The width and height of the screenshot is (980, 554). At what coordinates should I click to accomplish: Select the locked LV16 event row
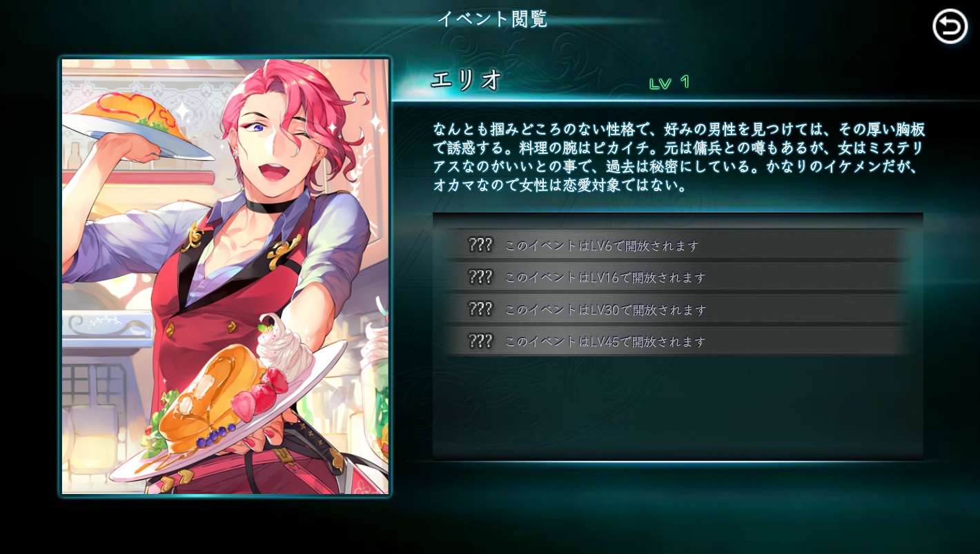[x=678, y=277]
